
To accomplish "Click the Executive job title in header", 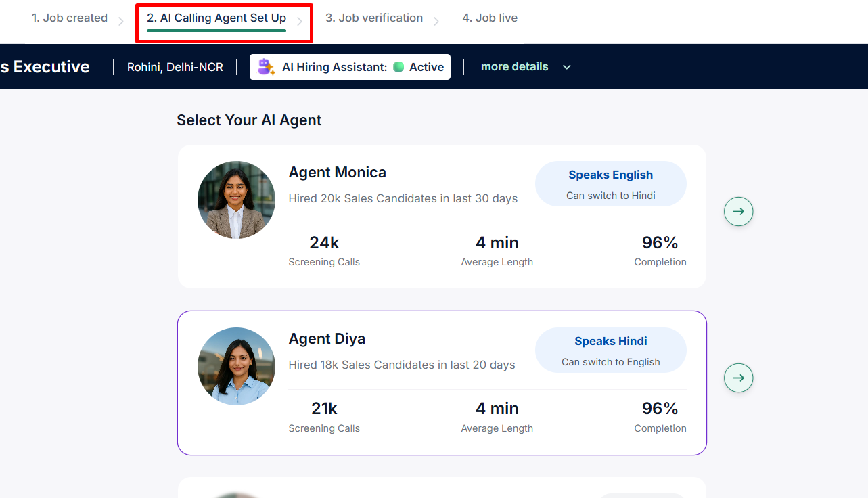I will (45, 66).
